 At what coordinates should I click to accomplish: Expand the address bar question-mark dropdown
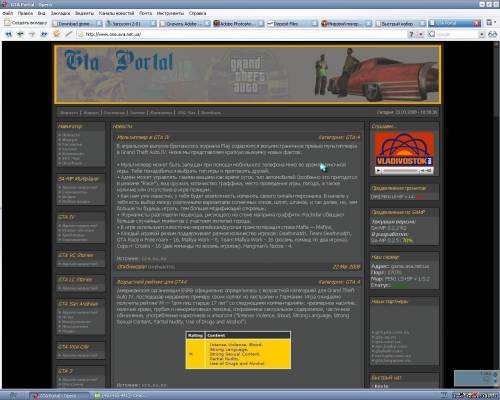(x=421, y=34)
